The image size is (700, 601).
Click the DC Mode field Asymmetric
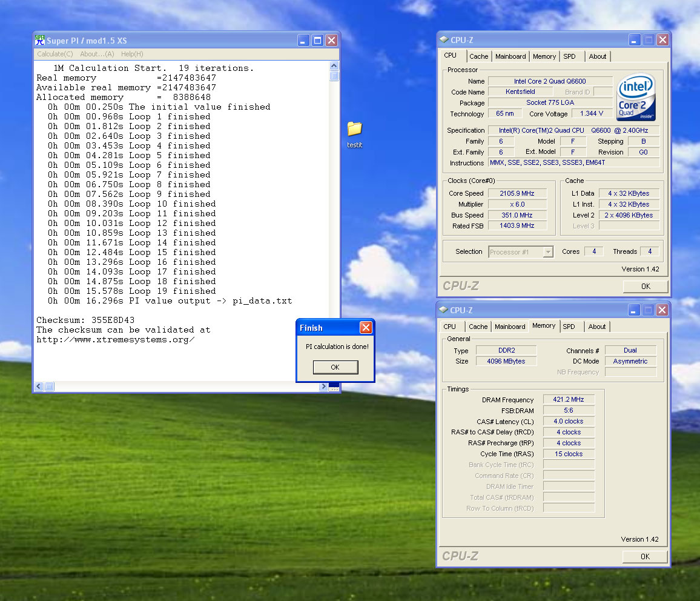(630, 361)
